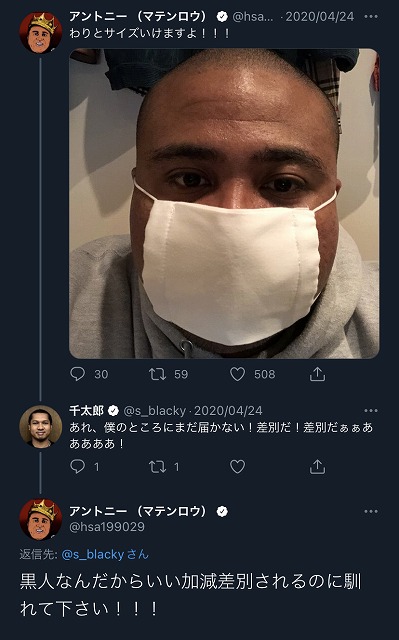The image size is (399, 640).
Task: Open more options for the top tweet
Action: click(x=371, y=17)
